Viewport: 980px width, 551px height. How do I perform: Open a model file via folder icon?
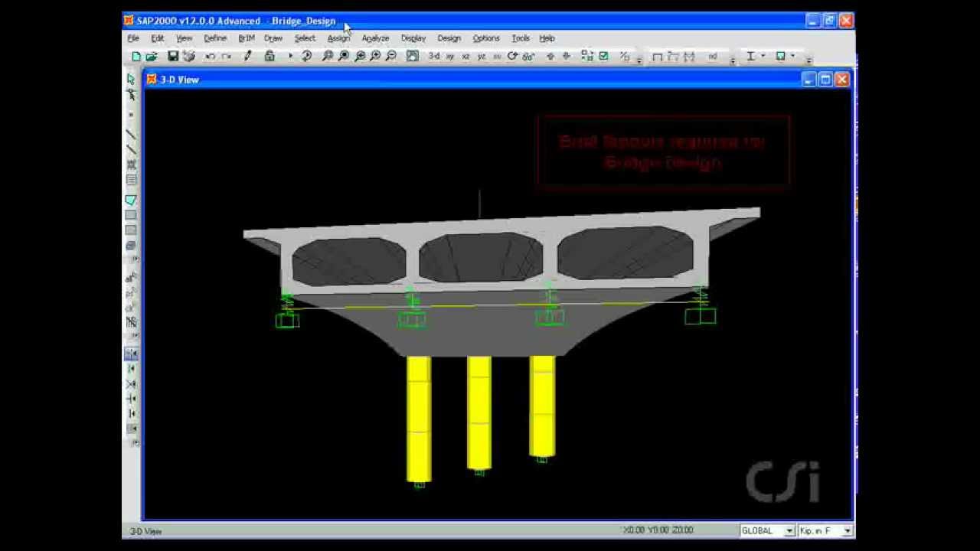(x=152, y=57)
